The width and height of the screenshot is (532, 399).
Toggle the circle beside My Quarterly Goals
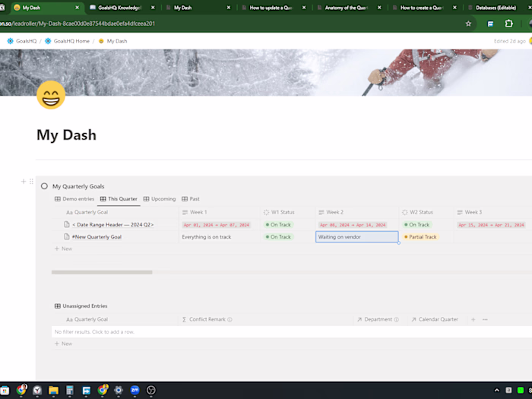click(44, 186)
